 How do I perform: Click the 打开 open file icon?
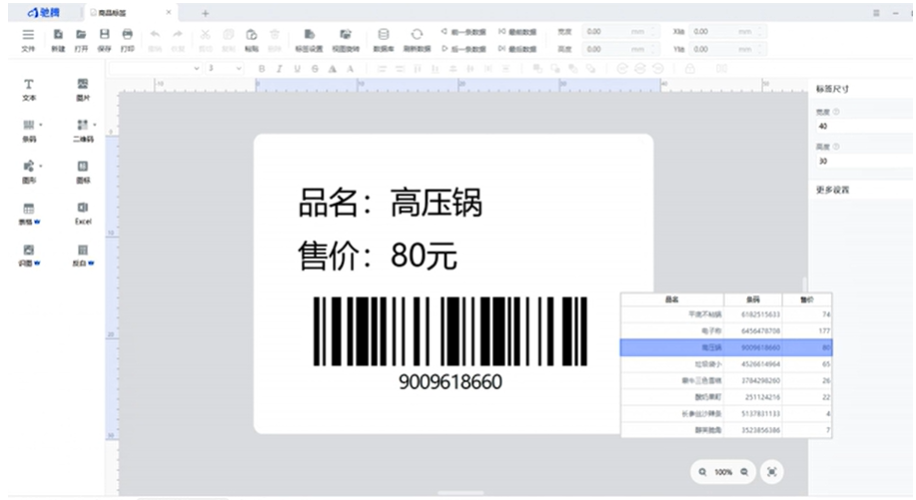81,34
